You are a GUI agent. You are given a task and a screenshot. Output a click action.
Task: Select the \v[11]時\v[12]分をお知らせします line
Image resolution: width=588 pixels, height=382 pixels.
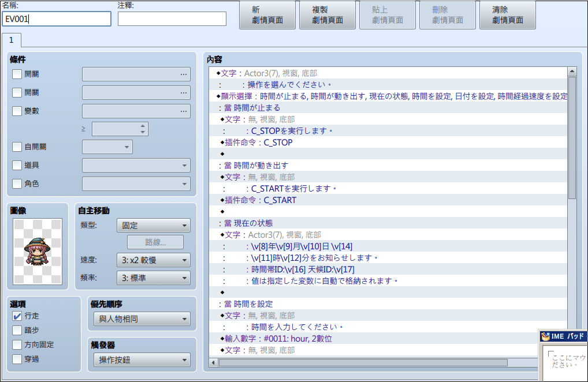pyautogui.click(x=389, y=258)
